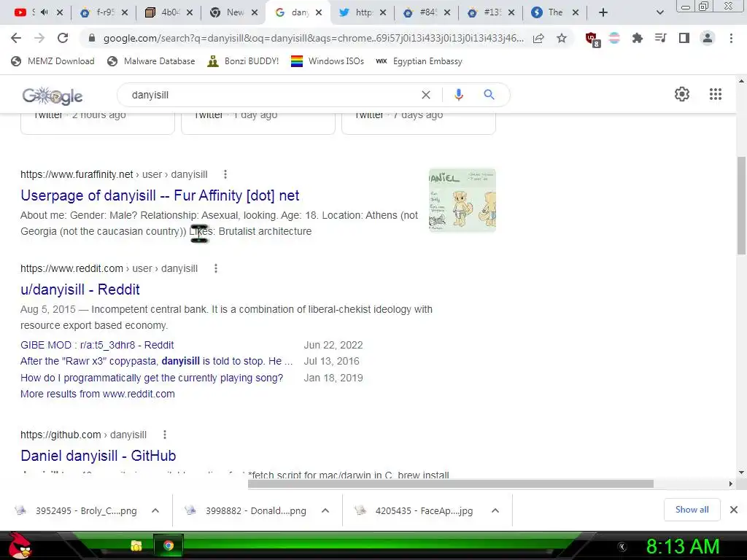Open the Chrome profile avatar
This screenshot has width=747, height=560.
point(708,38)
